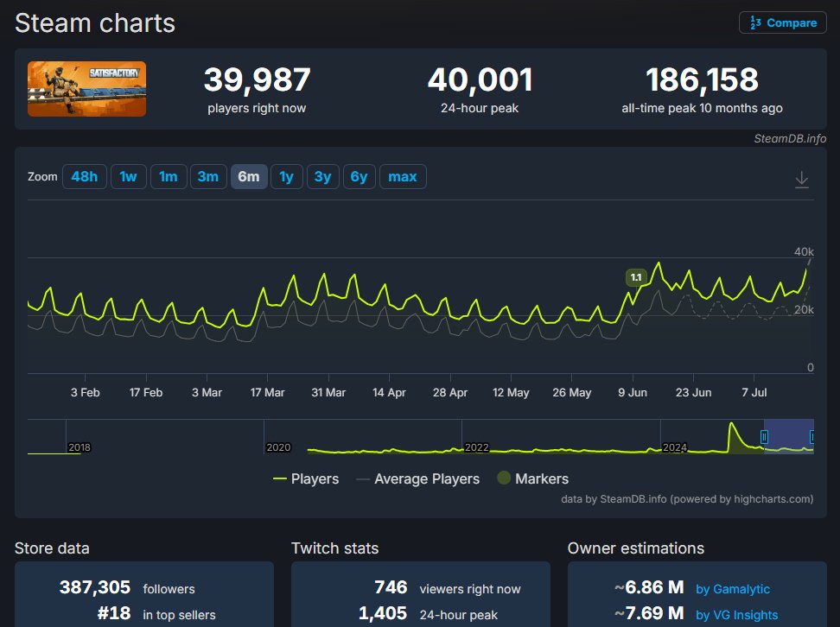This screenshot has height=627, width=840.
Task: Click the Steam charts heading
Action: pyautogui.click(x=95, y=23)
